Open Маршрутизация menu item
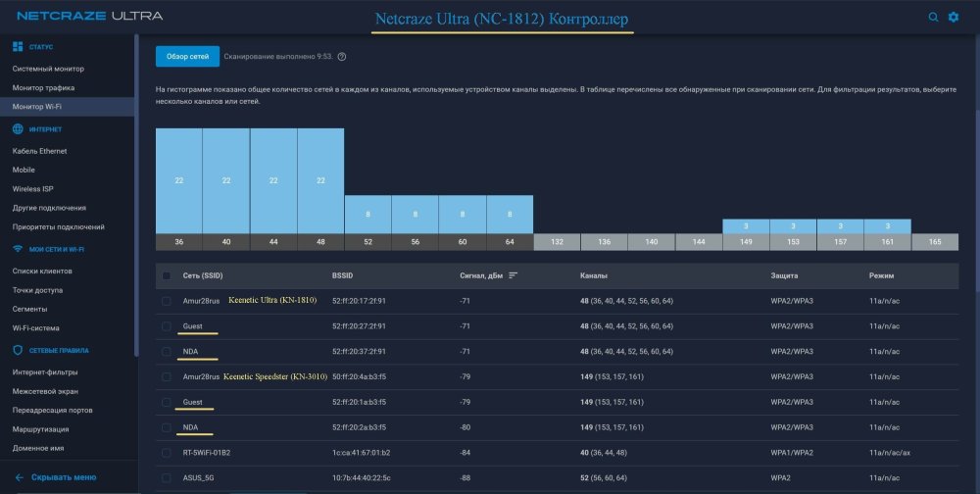The width and height of the screenshot is (980, 494). [40, 429]
